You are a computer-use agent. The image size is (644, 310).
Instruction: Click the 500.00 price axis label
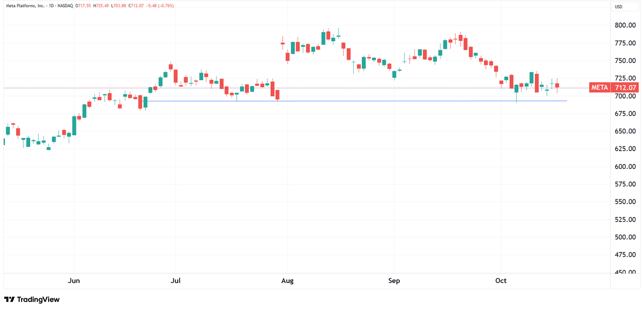click(x=625, y=237)
